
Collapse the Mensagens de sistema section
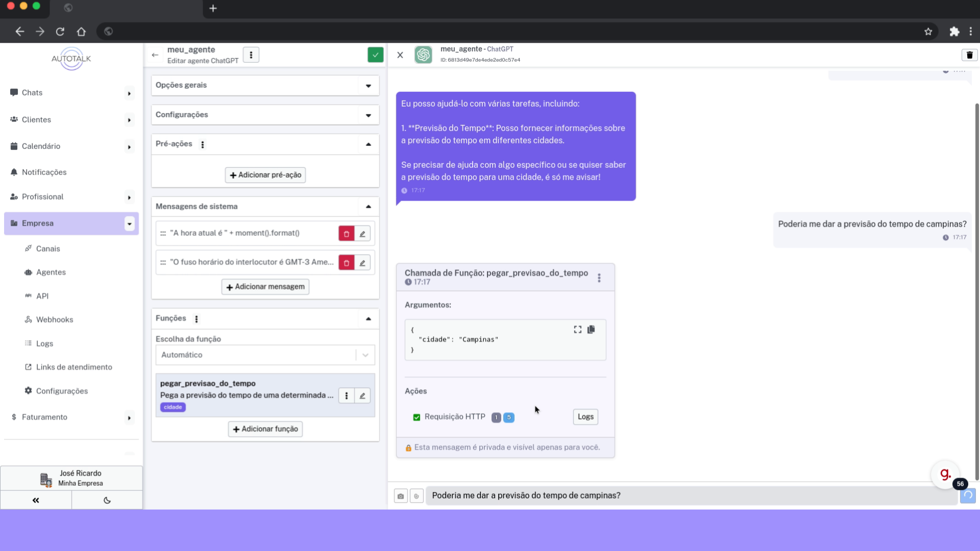[x=369, y=207]
